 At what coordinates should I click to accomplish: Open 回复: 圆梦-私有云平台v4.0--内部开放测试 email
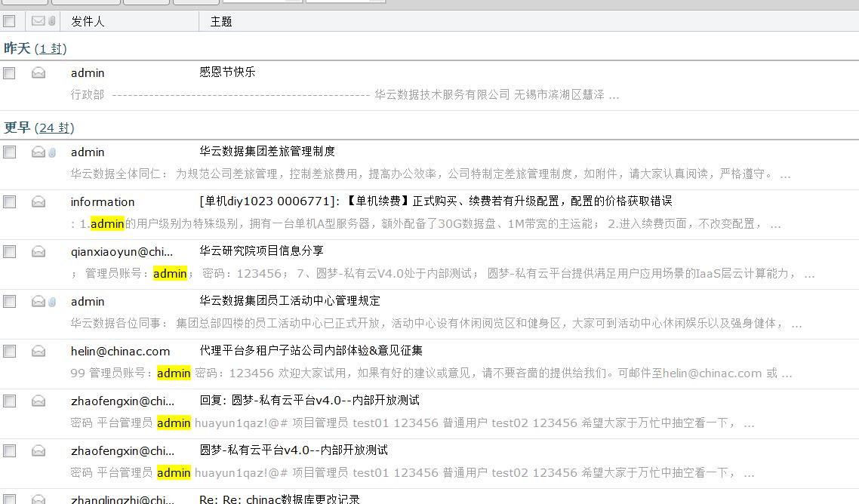click(x=309, y=401)
